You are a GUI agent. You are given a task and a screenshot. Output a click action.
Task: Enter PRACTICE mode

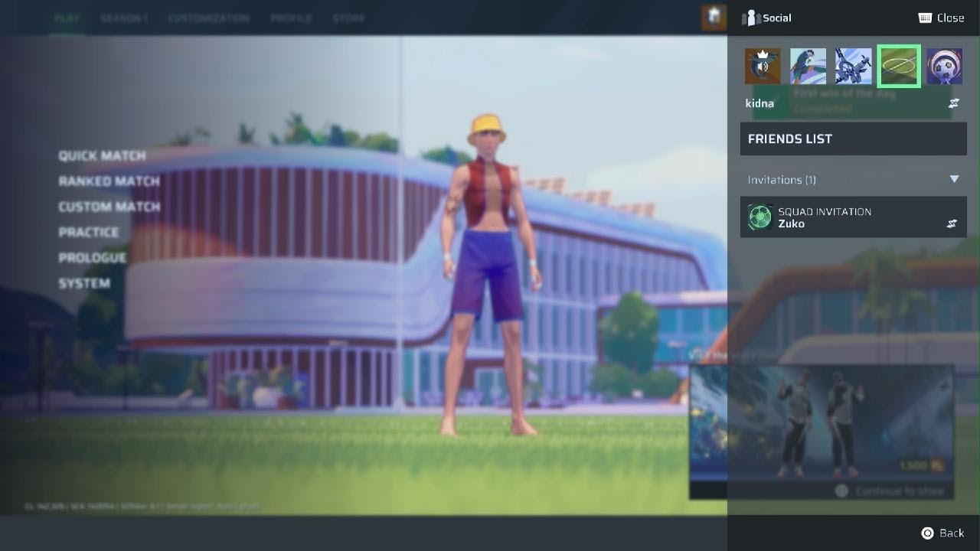(89, 232)
